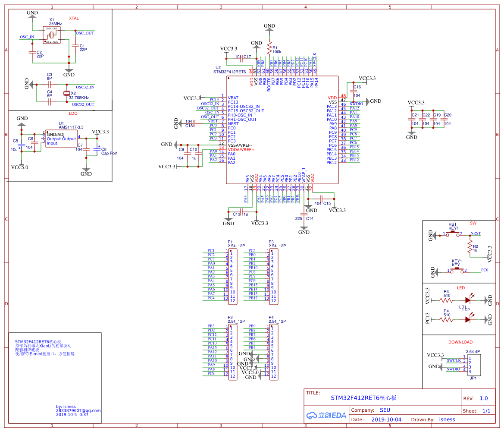This screenshot has height=432, width=504.
Task: Select resistor R4 510 symbol
Action: pyautogui.click(x=446, y=320)
